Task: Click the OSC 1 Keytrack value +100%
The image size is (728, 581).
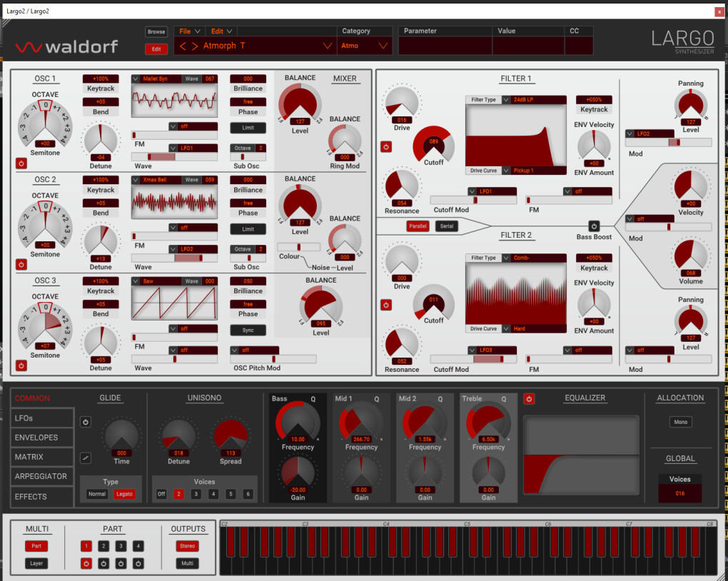Action: coord(101,79)
